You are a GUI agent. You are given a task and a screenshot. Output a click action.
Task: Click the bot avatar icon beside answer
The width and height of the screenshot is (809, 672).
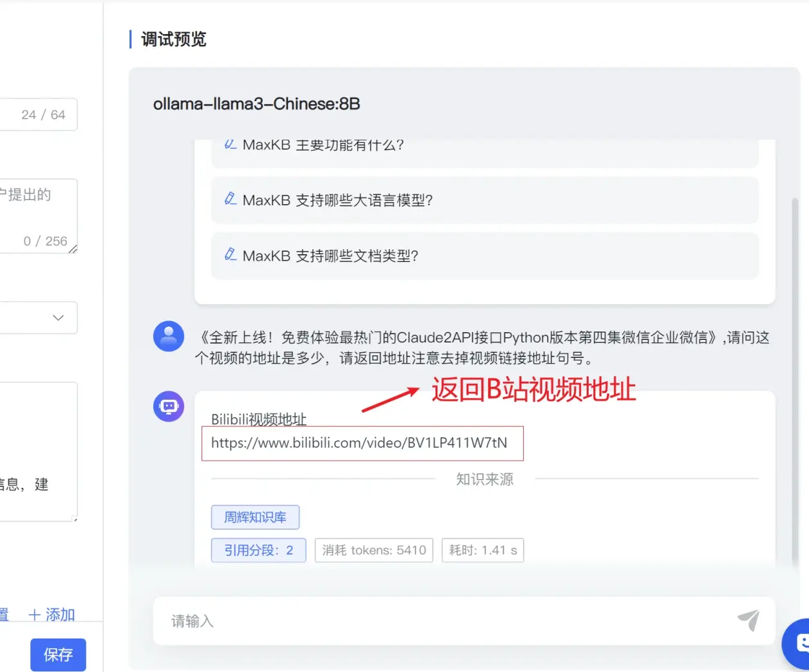[169, 406]
